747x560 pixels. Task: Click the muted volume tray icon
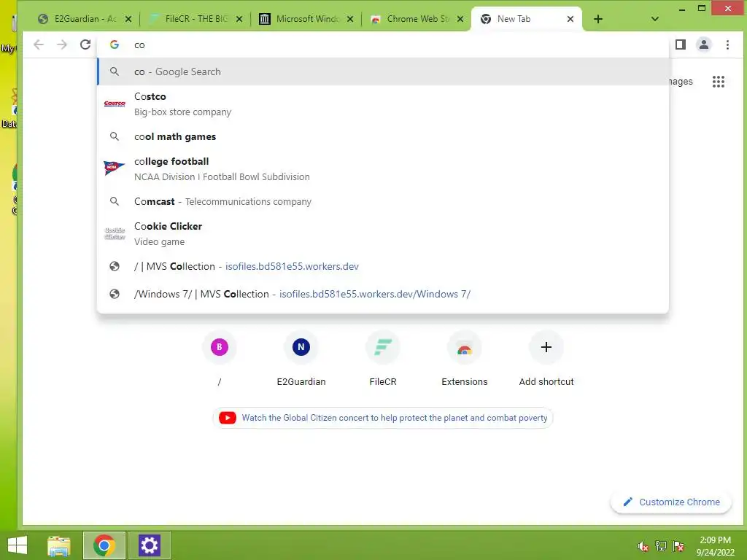click(643, 547)
